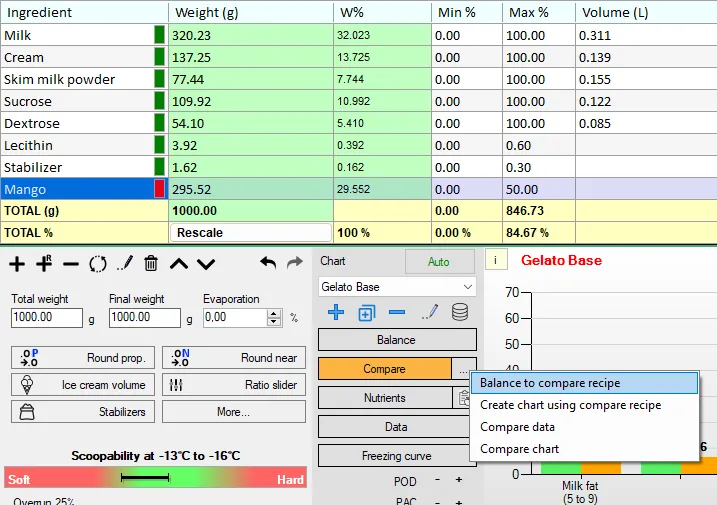
Task: Click the undo arrow icon
Action: [x=268, y=263]
